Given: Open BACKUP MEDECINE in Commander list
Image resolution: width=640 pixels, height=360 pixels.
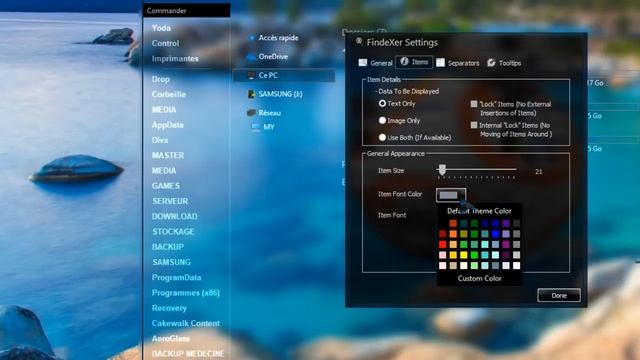Looking at the screenshot, I should click(188, 353).
